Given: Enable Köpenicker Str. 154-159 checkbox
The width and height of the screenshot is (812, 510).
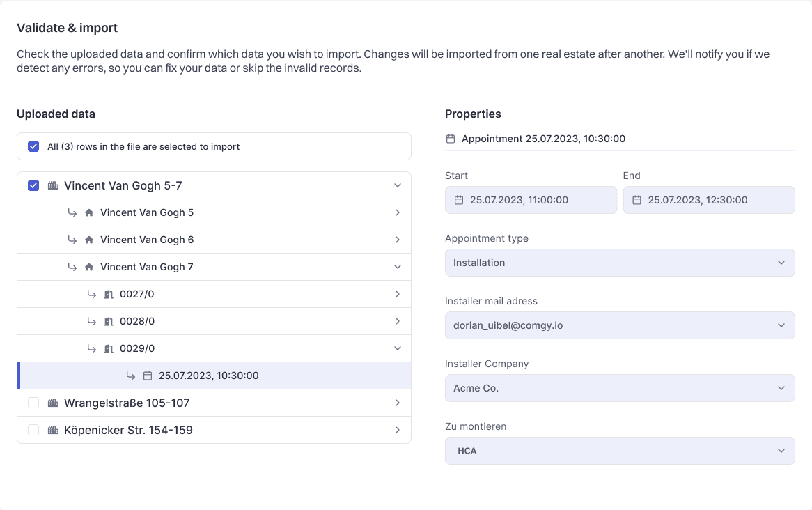Looking at the screenshot, I should coord(33,430).
